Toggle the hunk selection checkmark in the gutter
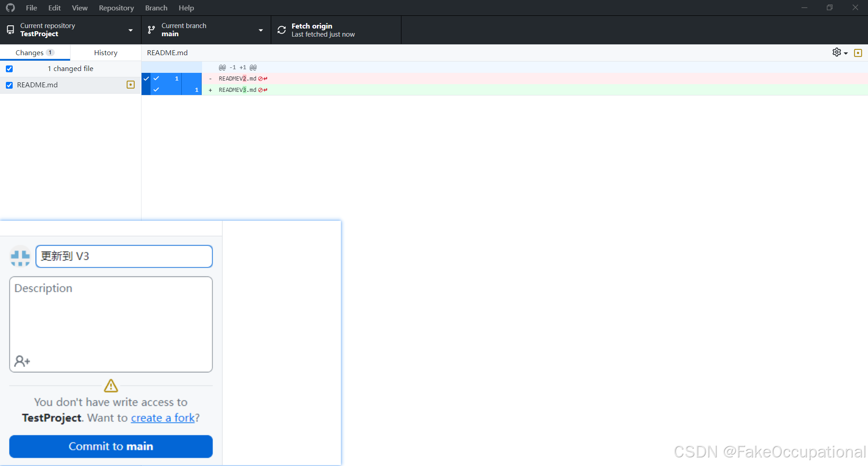This screenshot has height=466, width=868. coord(146,78)
